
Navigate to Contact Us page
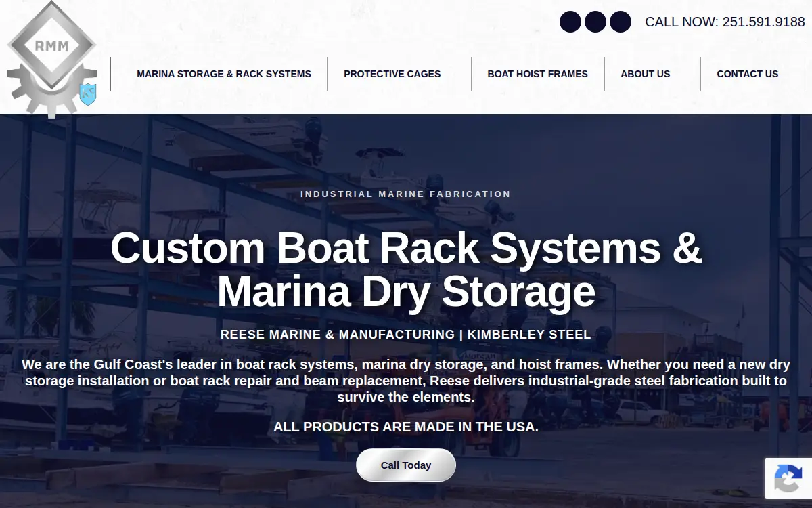tap(748, 74)
